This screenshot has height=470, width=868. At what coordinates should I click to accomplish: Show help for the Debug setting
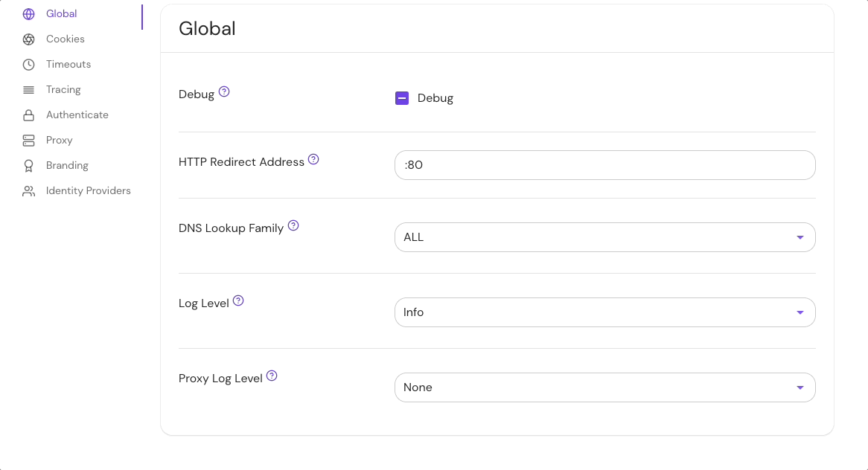click(224, 92)
